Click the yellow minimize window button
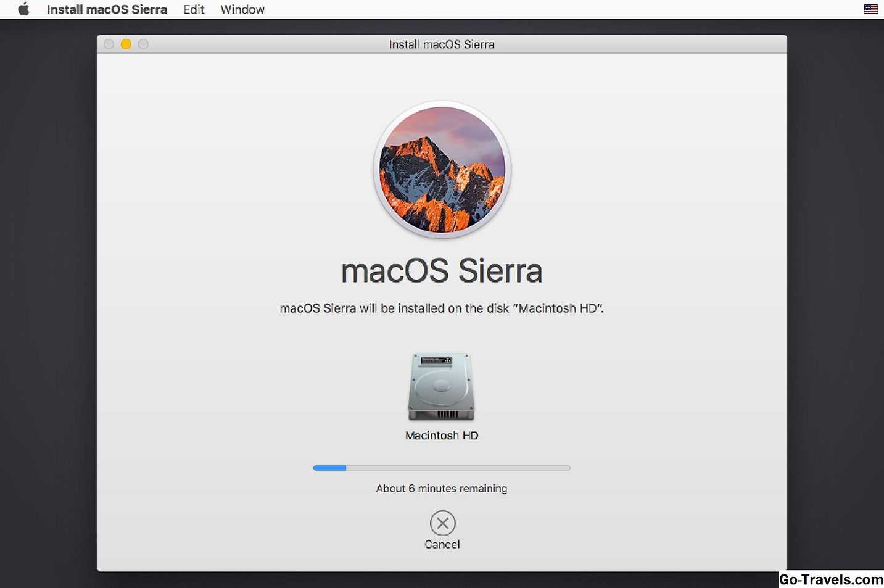 (126, 44)
